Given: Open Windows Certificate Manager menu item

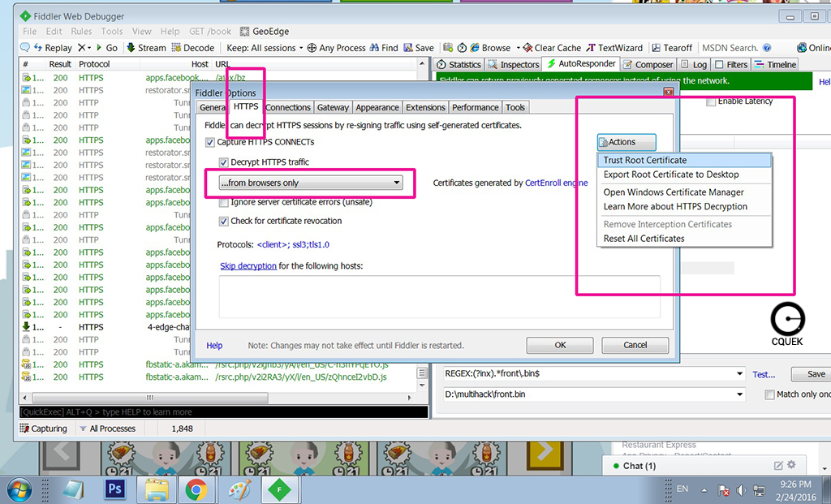Looking at the screenshot, I should pyautogui.click(x=684, y=192).
